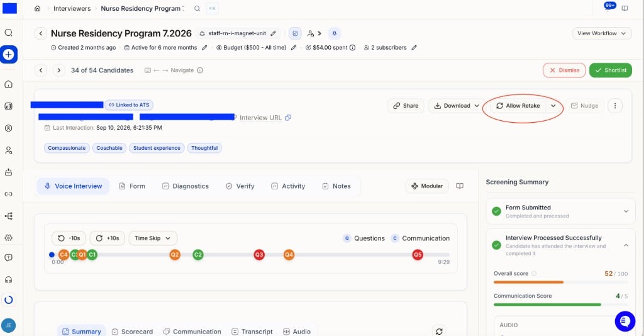
Task: Click the blue plus create button in sidebar
Action: pyautogui.click(x=9, y=54)
